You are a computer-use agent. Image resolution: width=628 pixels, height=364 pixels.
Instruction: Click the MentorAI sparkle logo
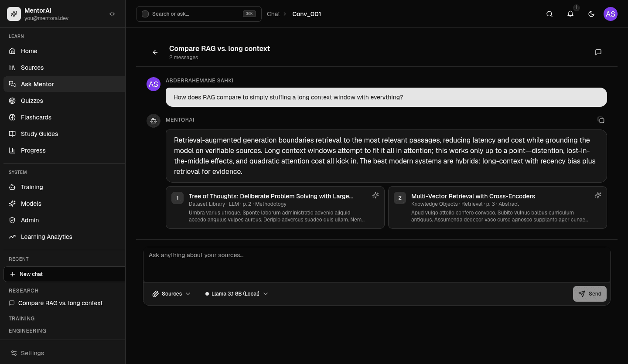click(14, 14)
